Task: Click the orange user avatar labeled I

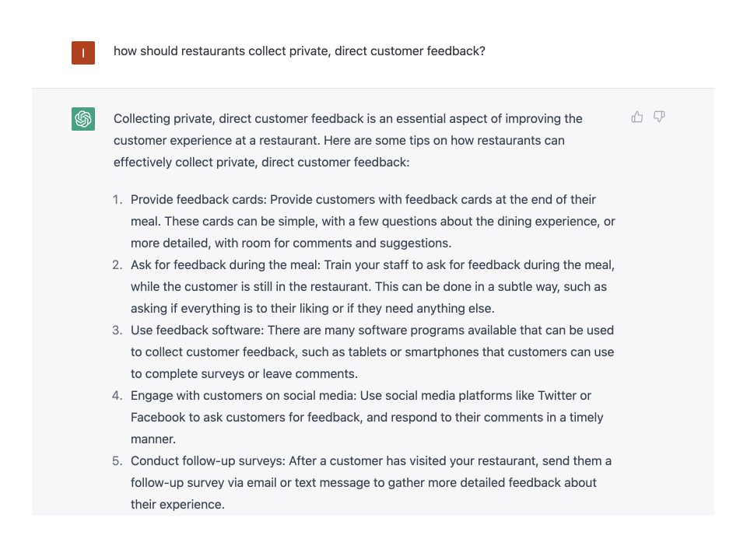Action: (x=83, y=52)
